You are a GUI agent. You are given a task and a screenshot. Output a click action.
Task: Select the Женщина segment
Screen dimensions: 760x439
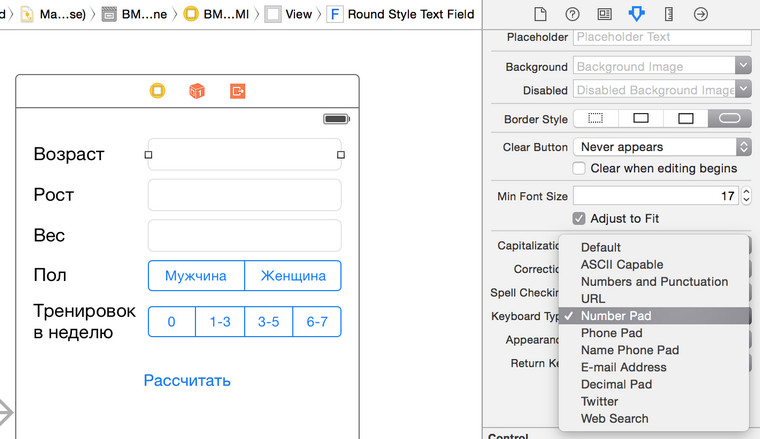click(292, 275)
